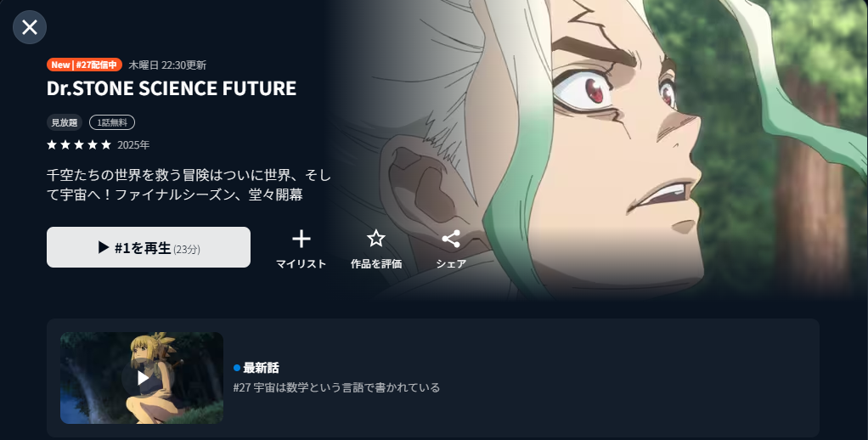Click the synopsis text about 千空たち
This screenshot has height=440, width=868.
click(x=189, y=185)
